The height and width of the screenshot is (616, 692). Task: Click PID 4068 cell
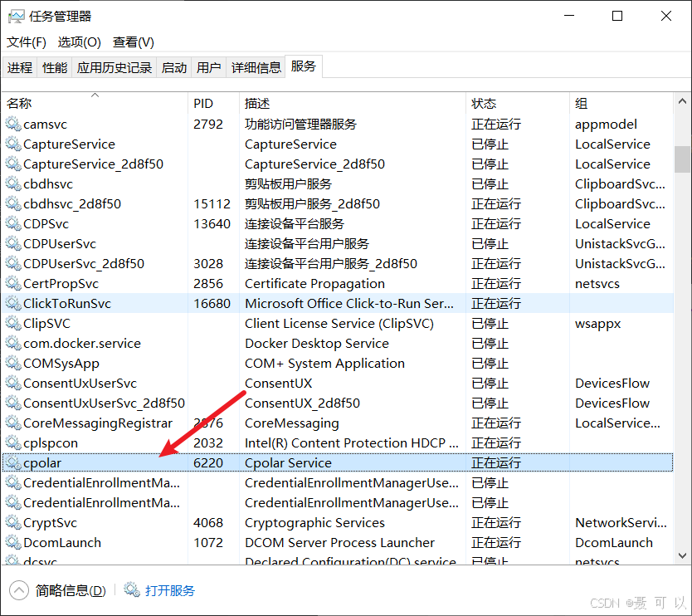(x=208, y=522)
